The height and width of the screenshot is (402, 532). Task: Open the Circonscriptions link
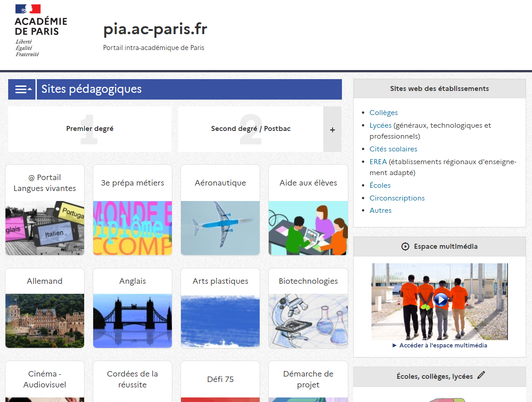[x=397, y=198]
